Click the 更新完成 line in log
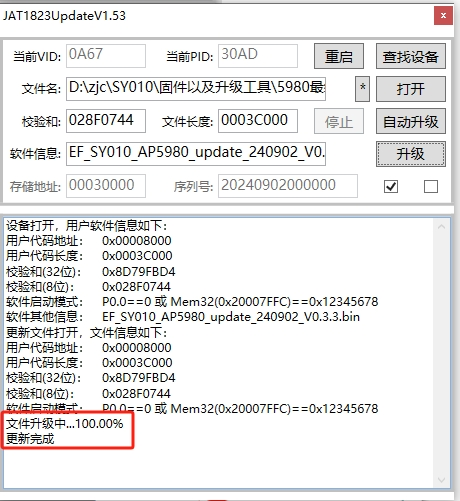 30,439
